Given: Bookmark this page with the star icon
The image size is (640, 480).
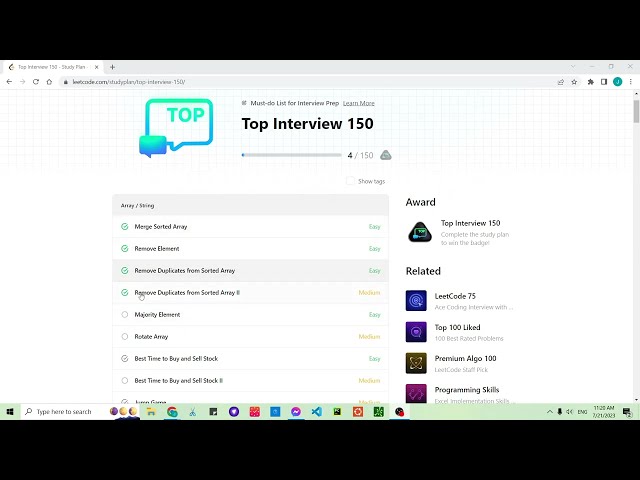Looking at the screenshot, I should coord(574,82).
